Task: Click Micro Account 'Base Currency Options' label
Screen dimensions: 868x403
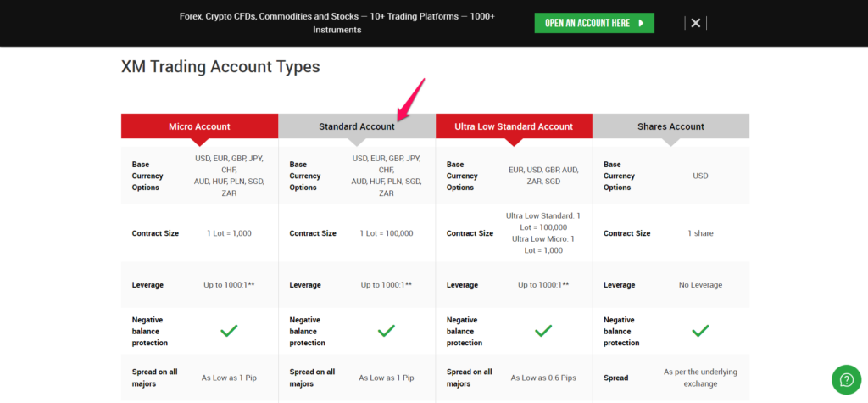Action: click(x=147, y=176)
